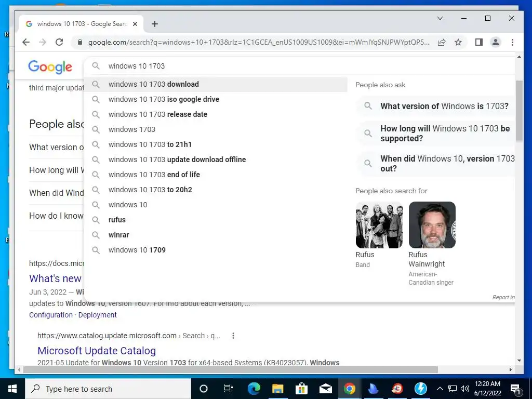Open blue lightning bolt taskbar app

point(421,389)
